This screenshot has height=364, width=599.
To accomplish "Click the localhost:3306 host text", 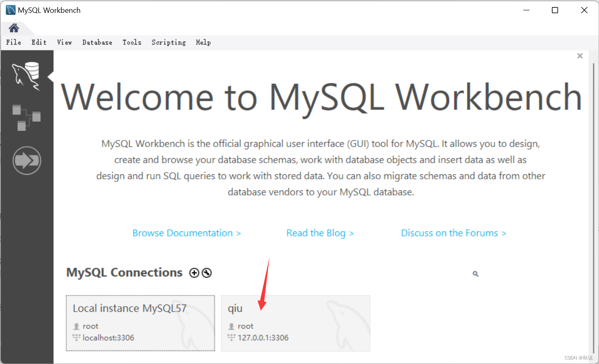I will 108,338.
